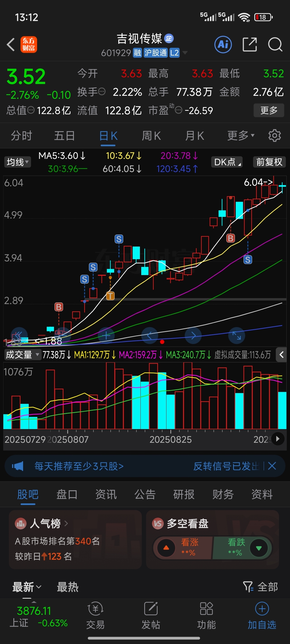Tap the megaphone announcement icon

point(18,466)
